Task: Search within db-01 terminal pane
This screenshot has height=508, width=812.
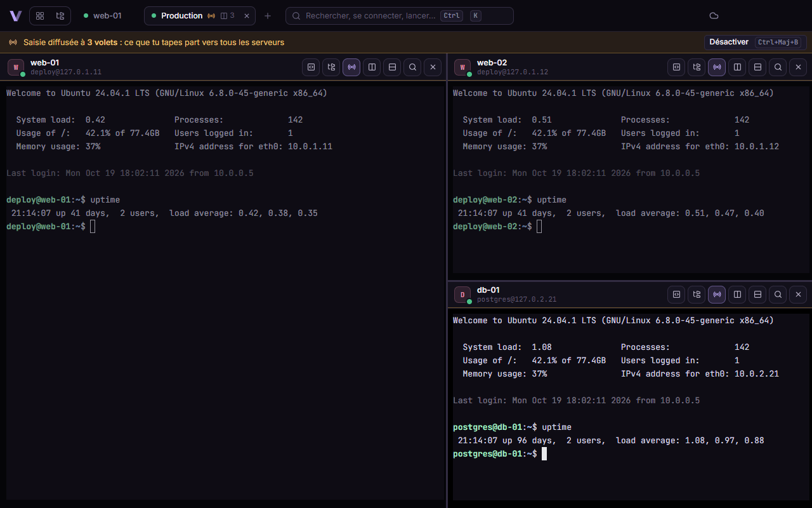Action: click(x=778, y=294)
